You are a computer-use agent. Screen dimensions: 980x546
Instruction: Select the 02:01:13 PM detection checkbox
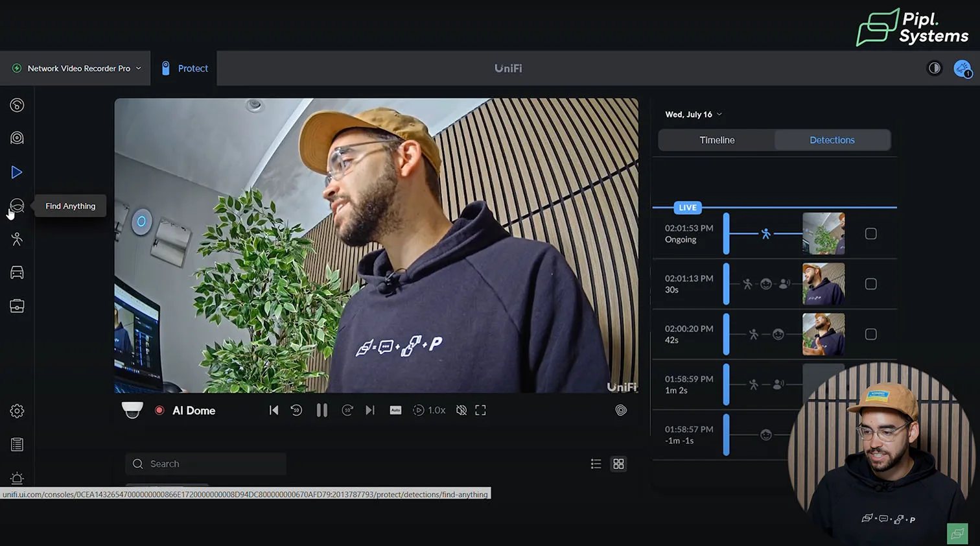(870, 284)
